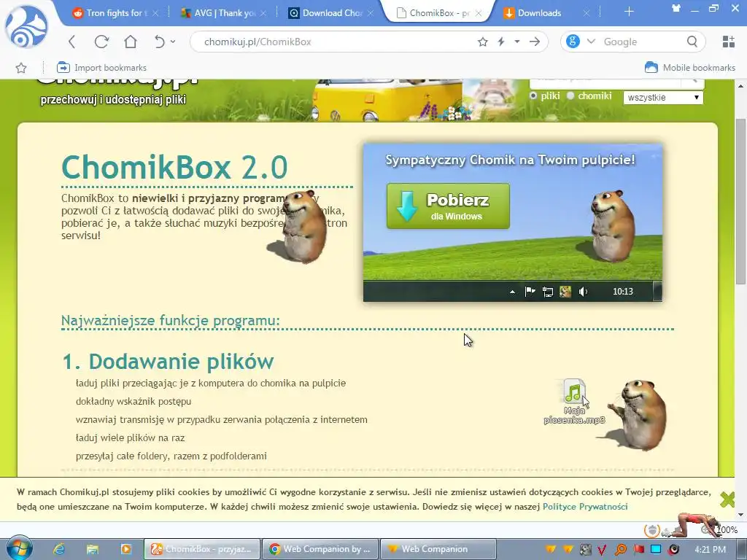Restore the recently closed tab
The image size is (747, 560).
tap(159, 42)
